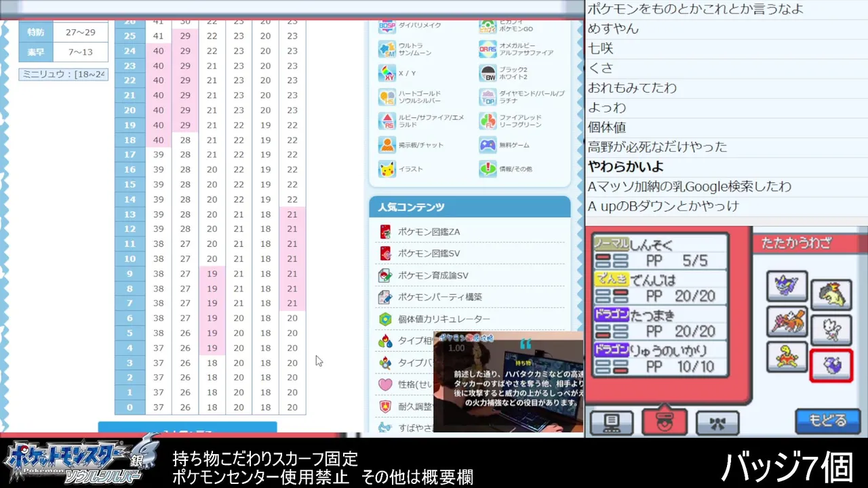Click the HeartGold SoulSilver HS icon

[x=387, y=97]
